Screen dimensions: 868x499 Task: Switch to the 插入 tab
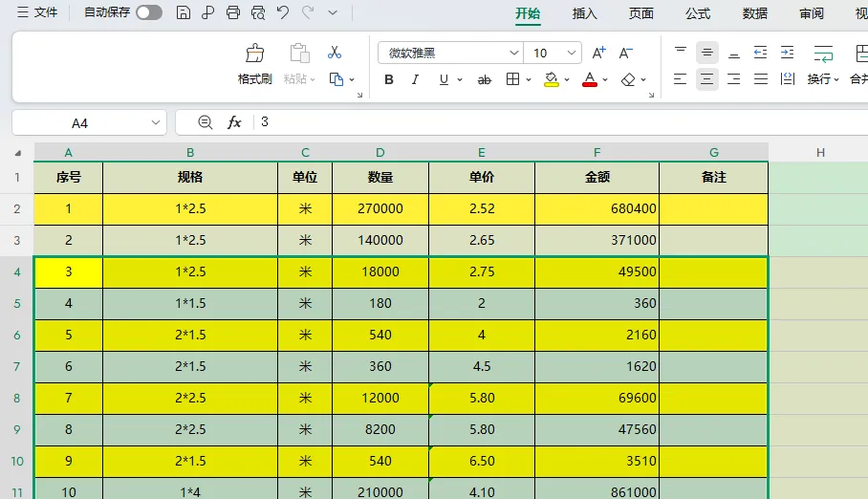click(x=585, y=13)
